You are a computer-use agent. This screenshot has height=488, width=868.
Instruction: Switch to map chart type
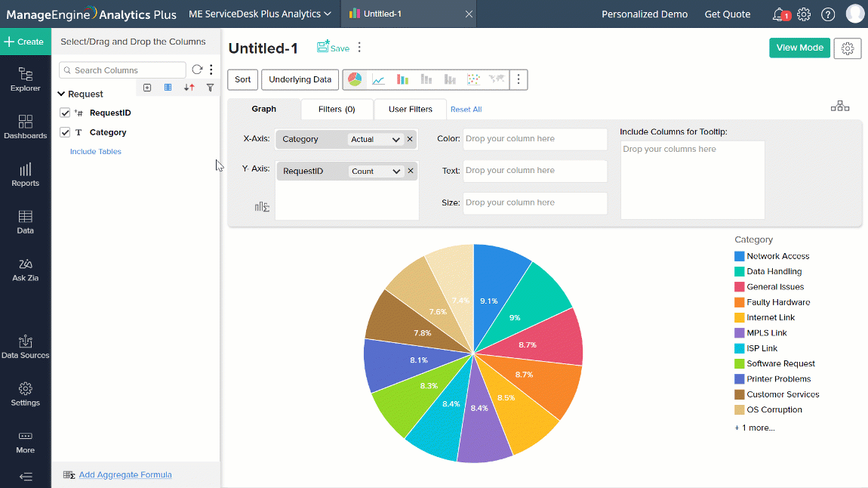(497, 79)
